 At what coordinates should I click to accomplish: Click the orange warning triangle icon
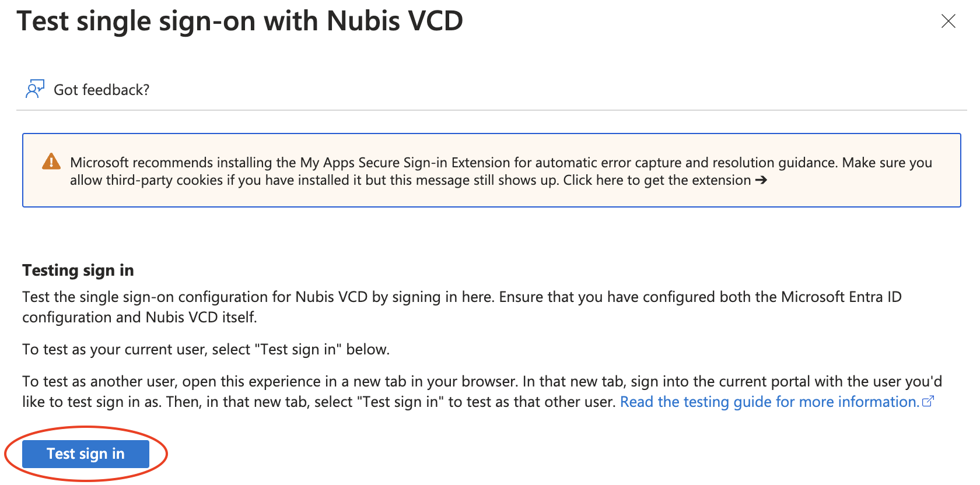pyautogui.click(x=51, y=161)
